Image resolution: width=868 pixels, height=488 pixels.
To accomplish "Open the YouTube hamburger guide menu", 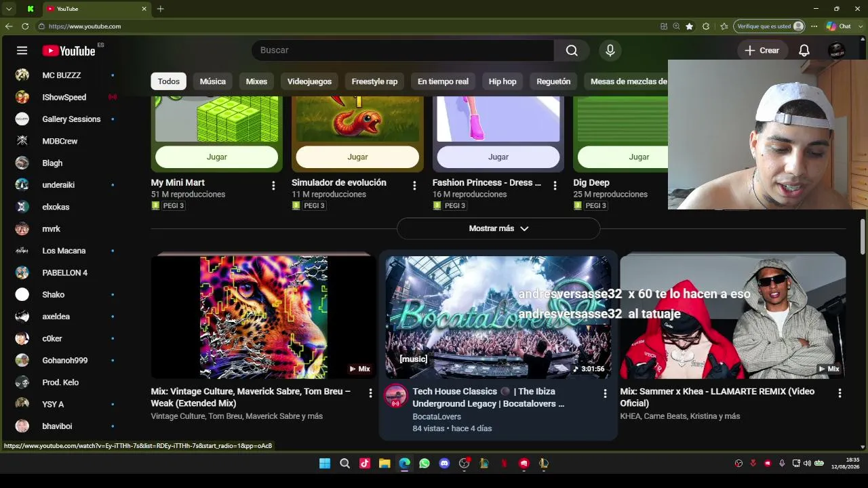I will coord(22,50).
